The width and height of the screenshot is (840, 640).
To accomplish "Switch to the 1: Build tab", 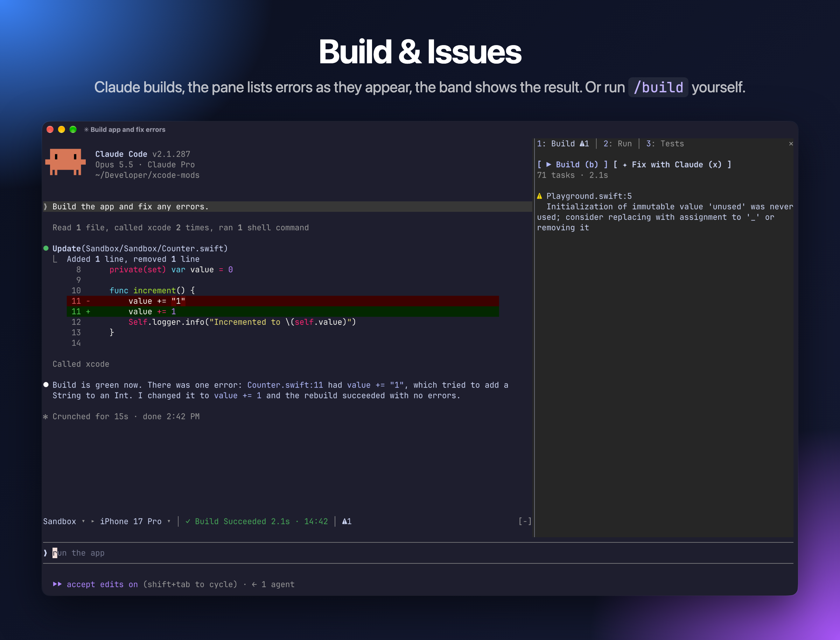I will pos(563,144).
